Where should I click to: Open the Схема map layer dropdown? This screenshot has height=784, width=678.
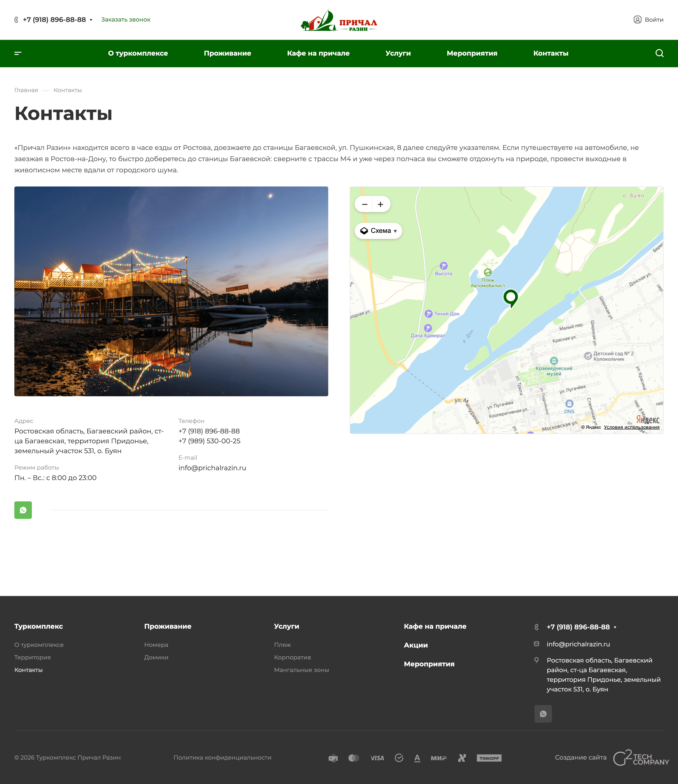pyautogui.click(x=378, y=231)
